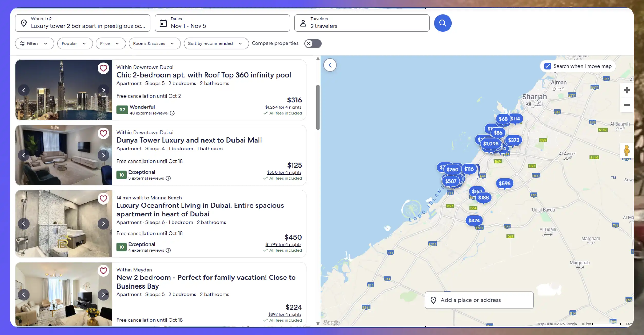Collapse the map with the chevron button

330,65
